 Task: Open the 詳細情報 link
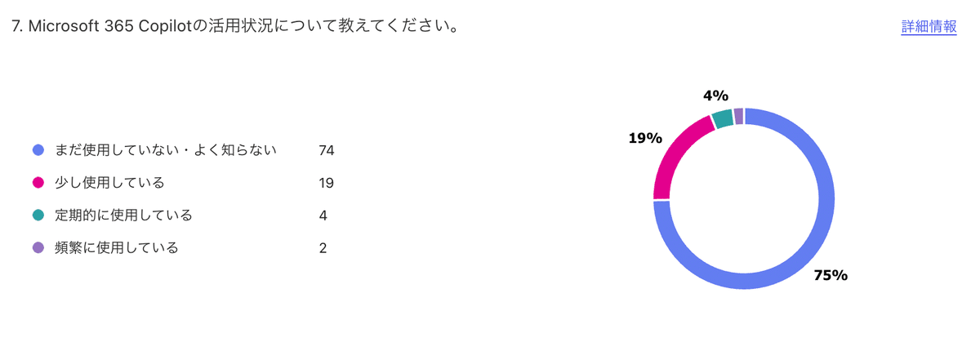pyautogui.click(x=929, y=26)
